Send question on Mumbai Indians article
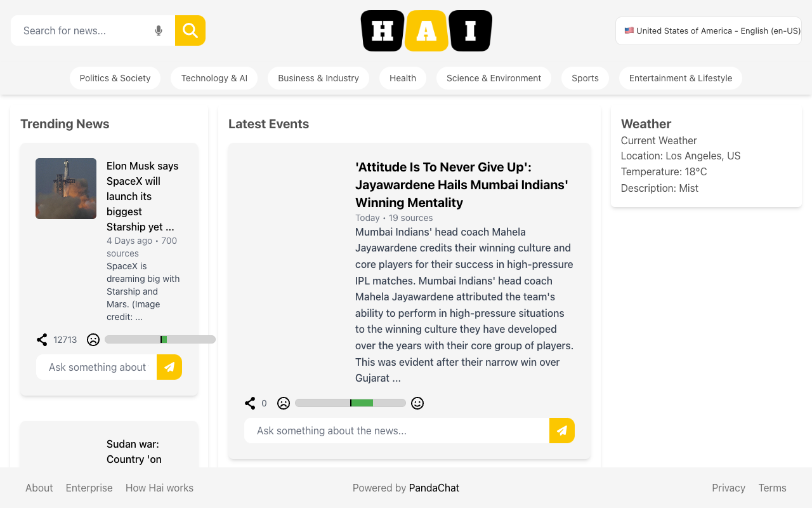This screenshot has height=508, width=812. [x=562, y=431]
